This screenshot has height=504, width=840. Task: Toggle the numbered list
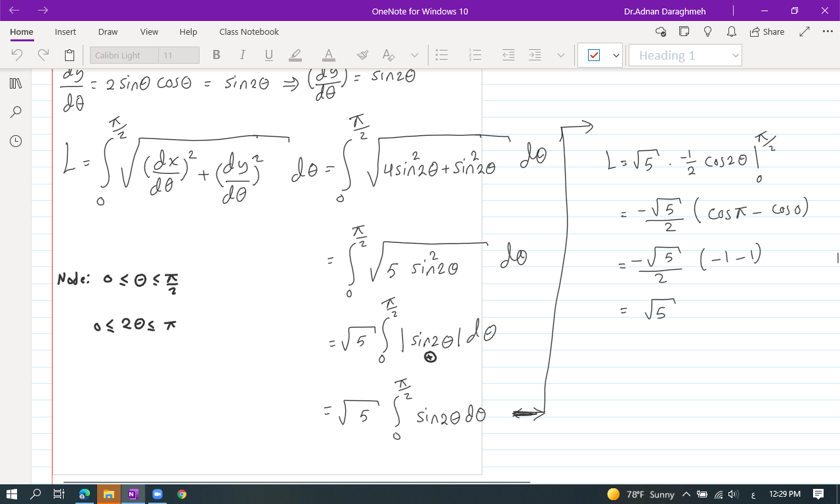pos(475,55)
